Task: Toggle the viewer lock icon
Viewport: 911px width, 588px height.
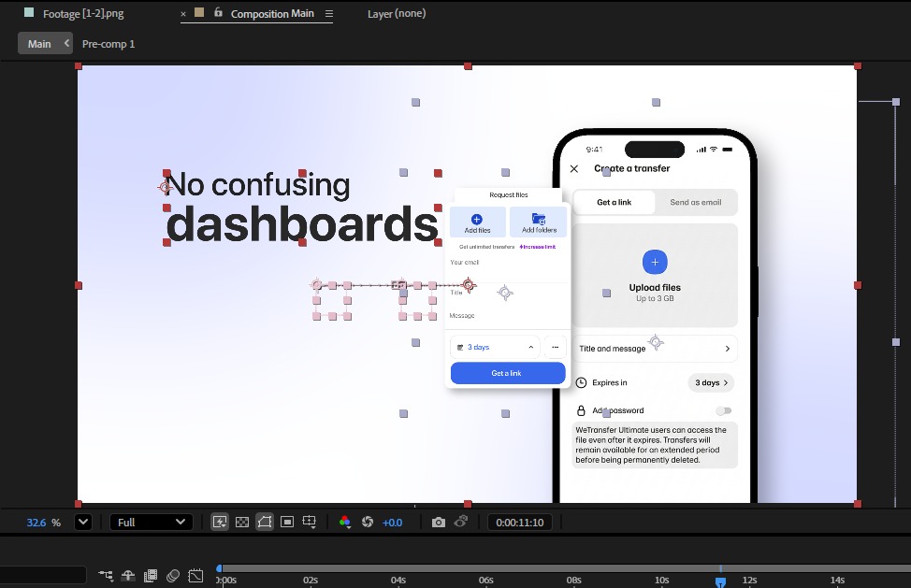Action: [218, 12]
